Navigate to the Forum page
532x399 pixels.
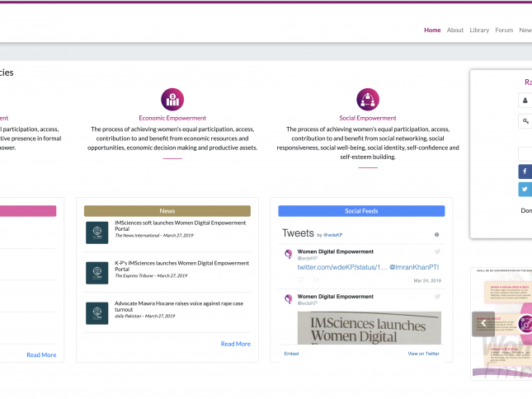coord(504,30)
